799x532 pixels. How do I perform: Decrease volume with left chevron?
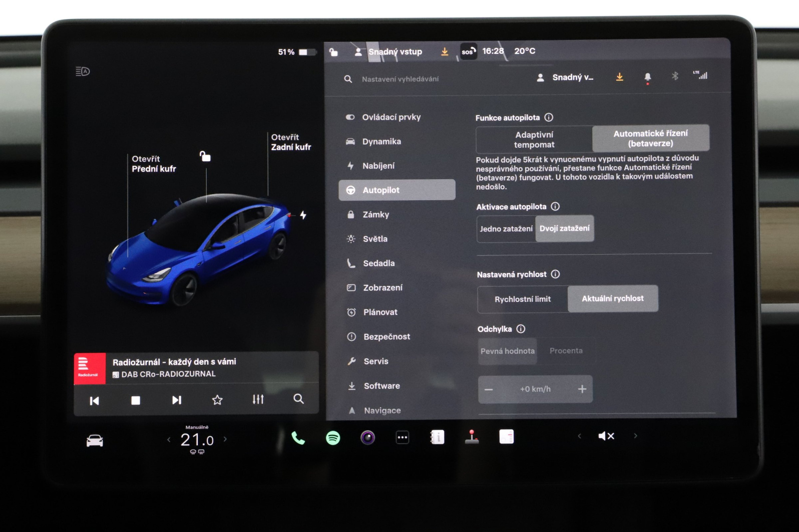click(x=579, y=436)
